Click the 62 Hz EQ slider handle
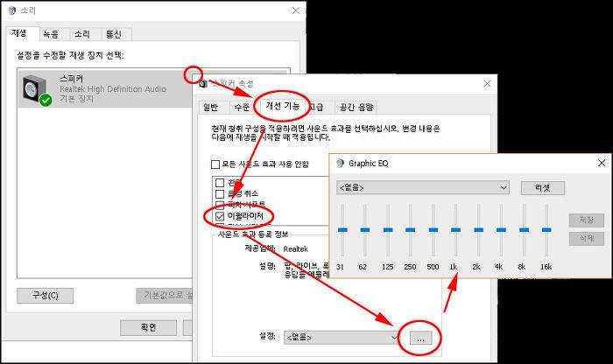Screen dimensions: 613x364 point(365,230)
